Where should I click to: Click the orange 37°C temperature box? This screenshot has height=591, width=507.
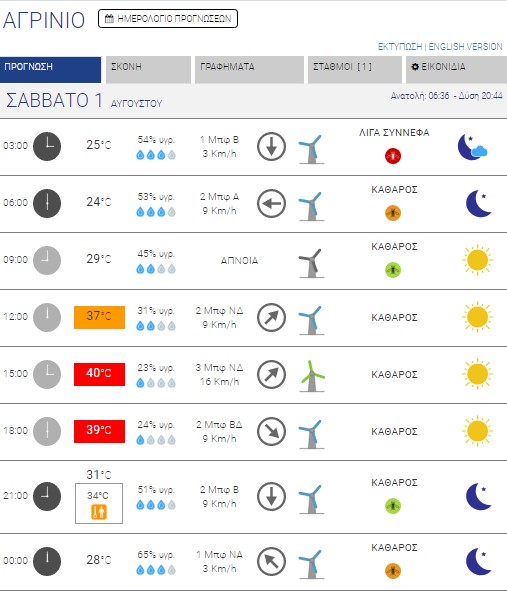click(99, 317)
